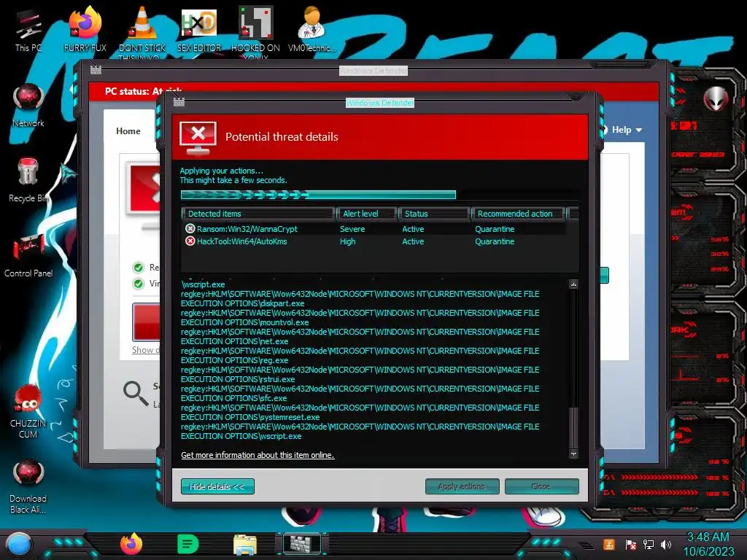Click Show details link in background window
The image size is (747, 560).
146,349
